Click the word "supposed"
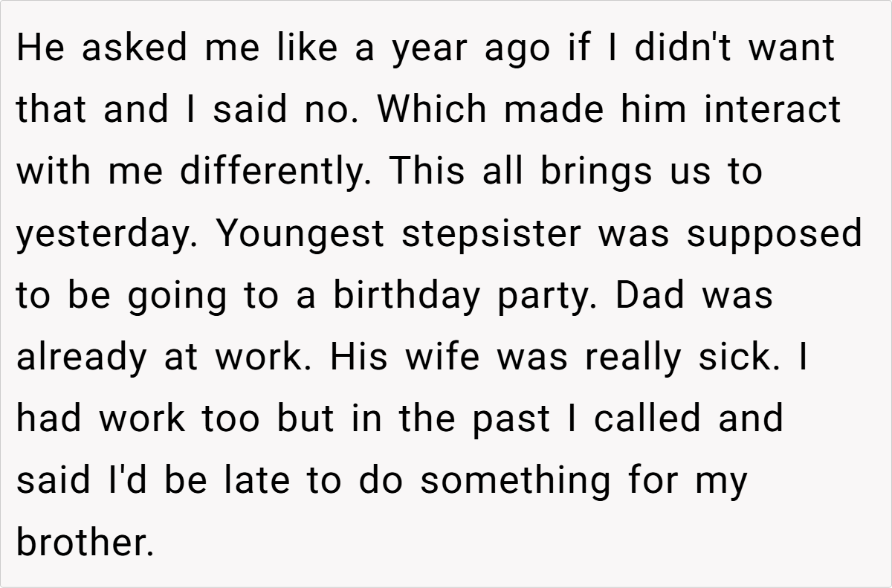 (x=773, y=235)
